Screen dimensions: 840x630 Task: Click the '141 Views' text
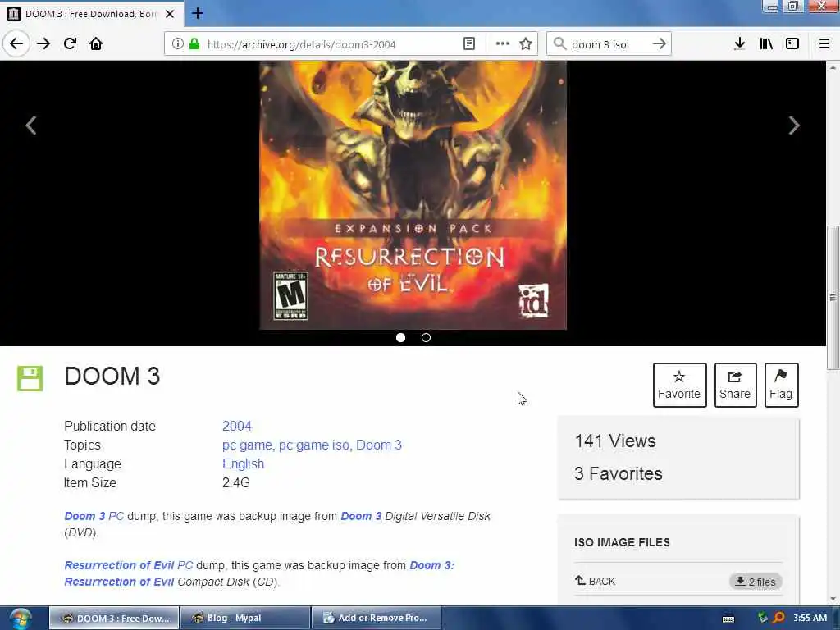coord(615,441)
